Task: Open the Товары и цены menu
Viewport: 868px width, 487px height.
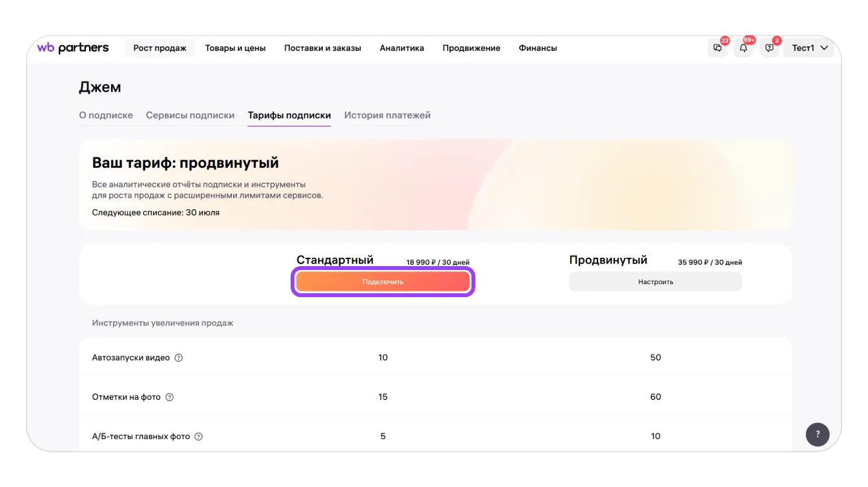Action: click(x=235, y=48)
